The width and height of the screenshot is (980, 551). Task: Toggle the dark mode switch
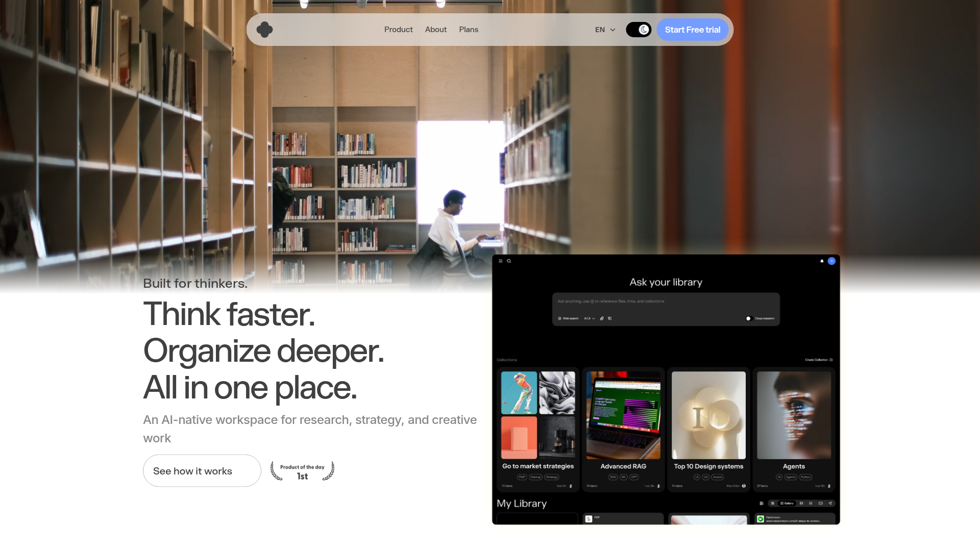(x=639, y=30)
